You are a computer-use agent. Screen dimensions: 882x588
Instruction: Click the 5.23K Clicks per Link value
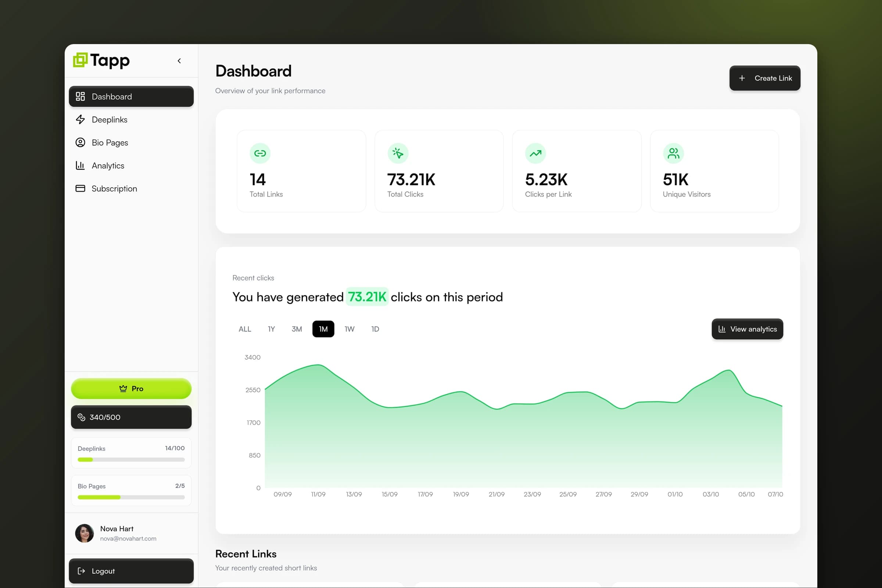[x=546, y=180]
